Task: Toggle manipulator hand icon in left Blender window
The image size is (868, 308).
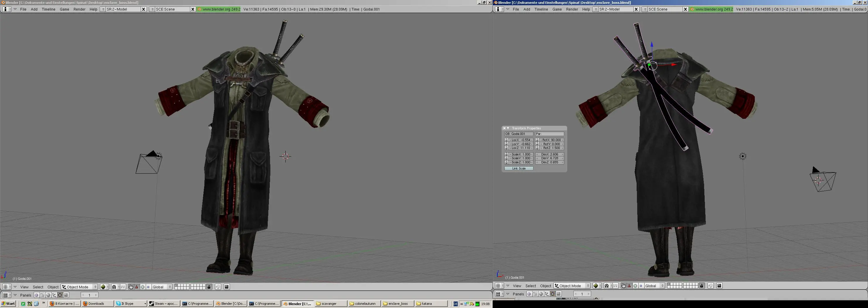Action: pyautogui.click(x=131, y=287)
